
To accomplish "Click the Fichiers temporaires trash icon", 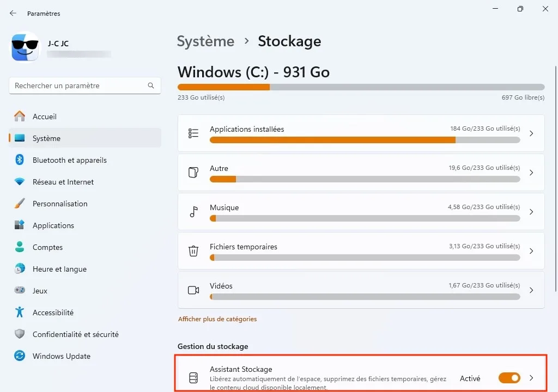I will 193,251.
